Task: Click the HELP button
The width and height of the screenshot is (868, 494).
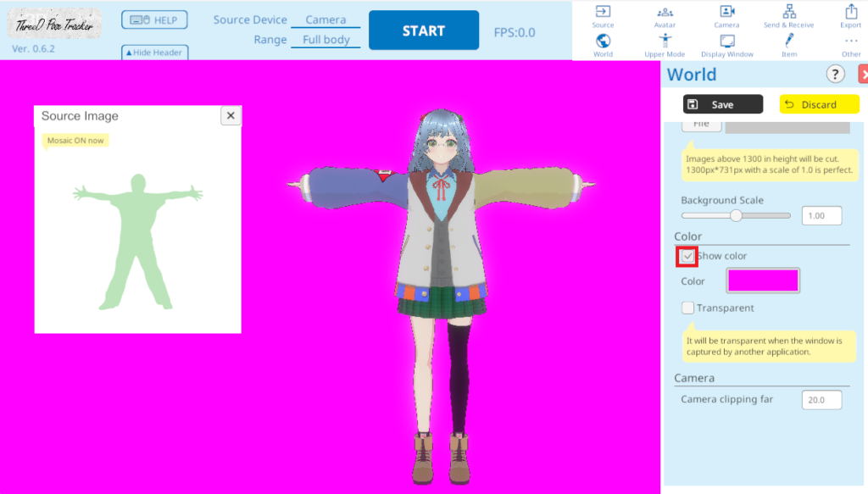Action: point(154,20)
